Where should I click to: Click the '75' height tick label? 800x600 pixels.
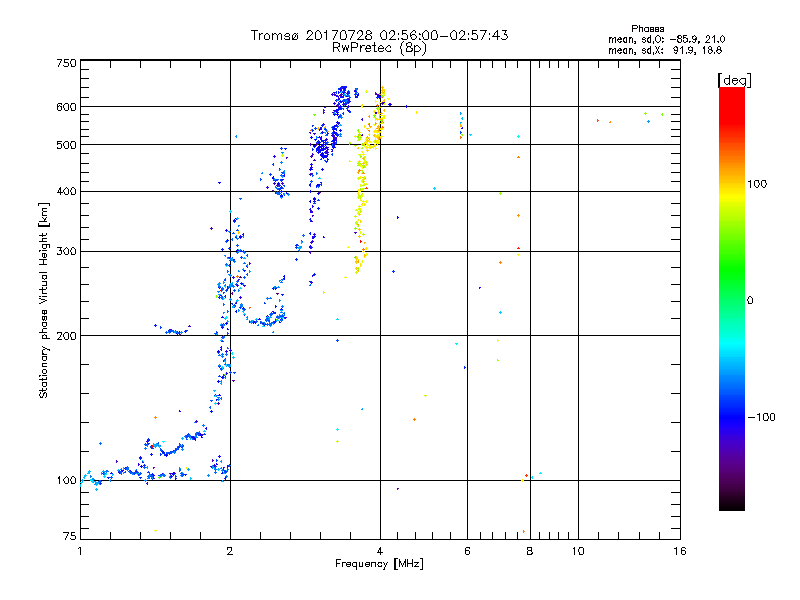[x=70, y=536]
